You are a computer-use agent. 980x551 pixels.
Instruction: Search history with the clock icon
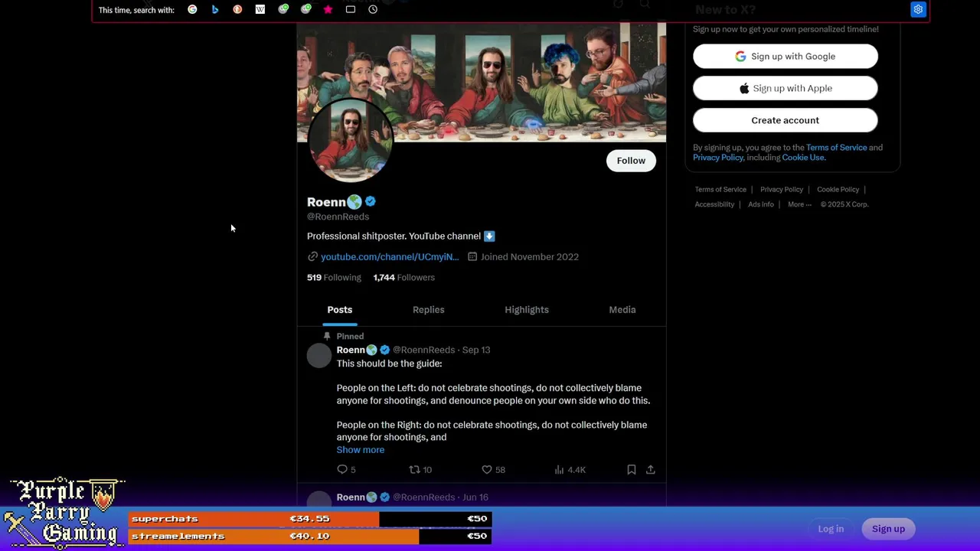click(x=373, y=9)
